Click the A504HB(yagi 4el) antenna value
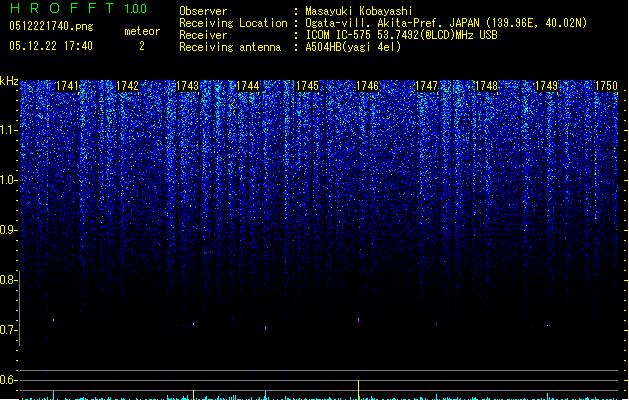The width and height of the screenshot is (629, 400). tap(353, 47)
